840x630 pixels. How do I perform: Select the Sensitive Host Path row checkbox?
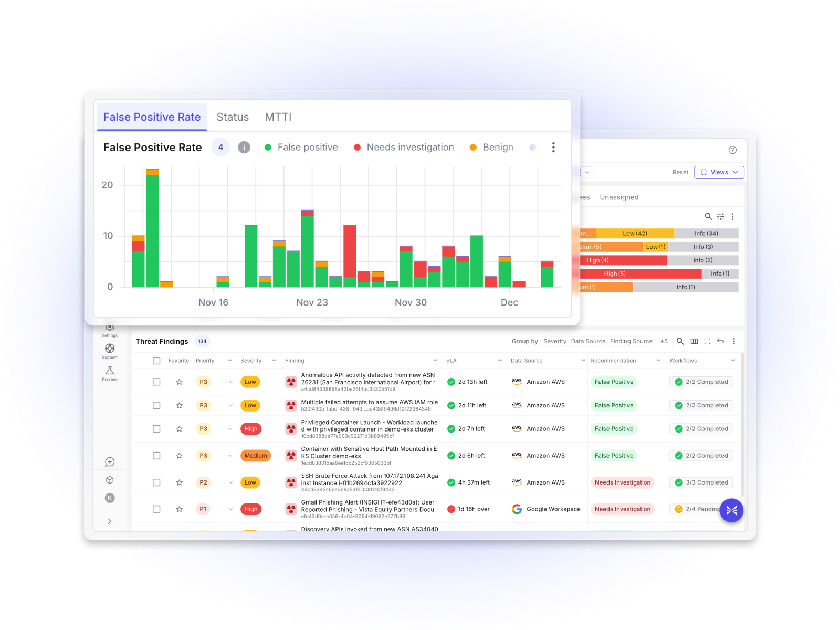[156, 456]
